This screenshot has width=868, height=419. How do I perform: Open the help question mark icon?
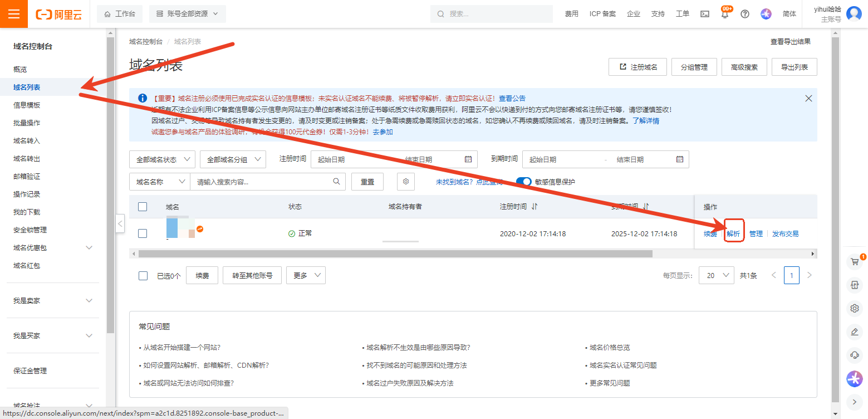click(745, 14)
